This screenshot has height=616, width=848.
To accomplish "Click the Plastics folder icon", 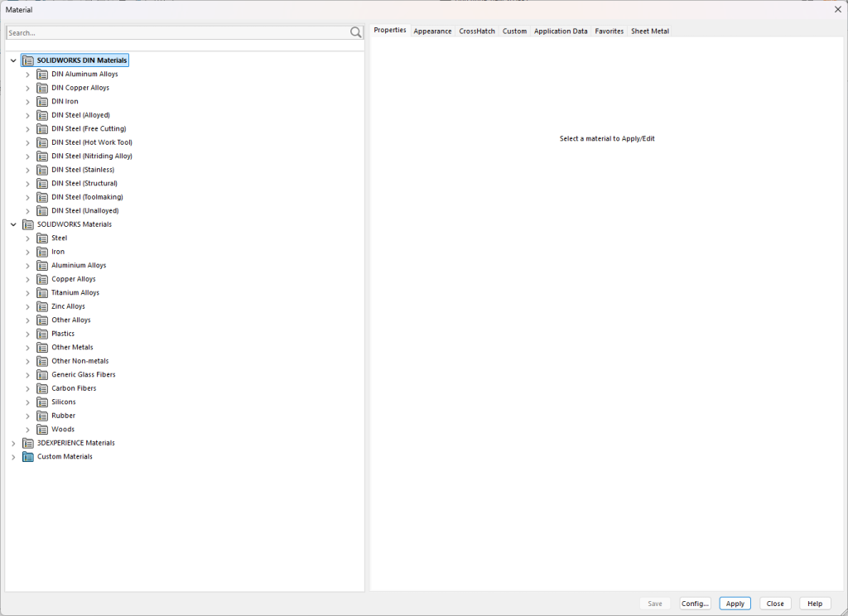I will 42,334.
